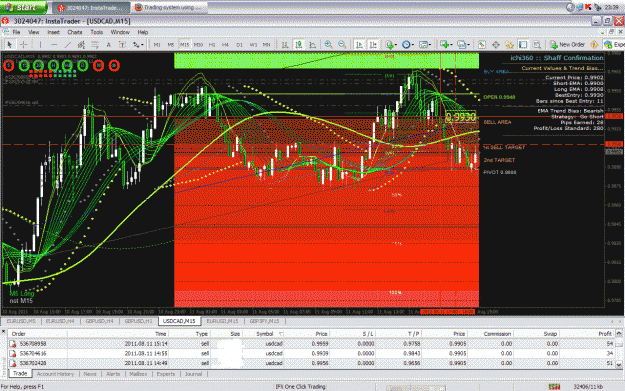This screenshot has width=625, height=391.
Task: Switch to the GBPJPY,M15 chart tab
Action: pos(264,321)
